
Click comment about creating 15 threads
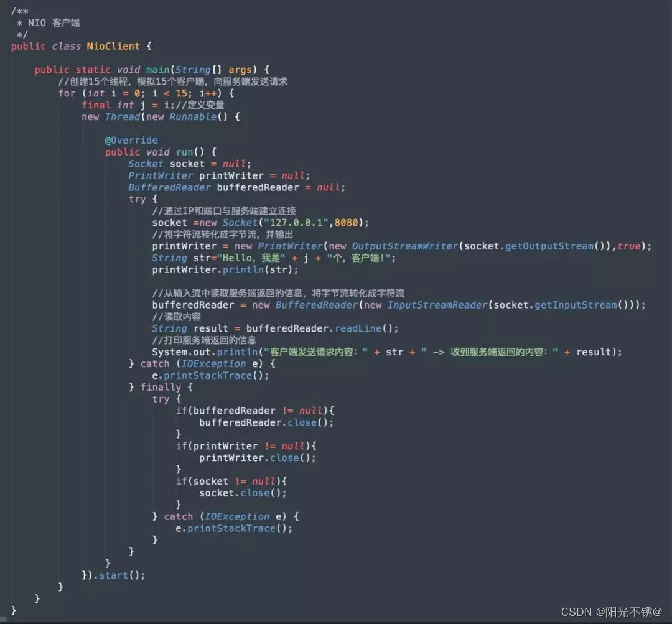coord(173,81)
